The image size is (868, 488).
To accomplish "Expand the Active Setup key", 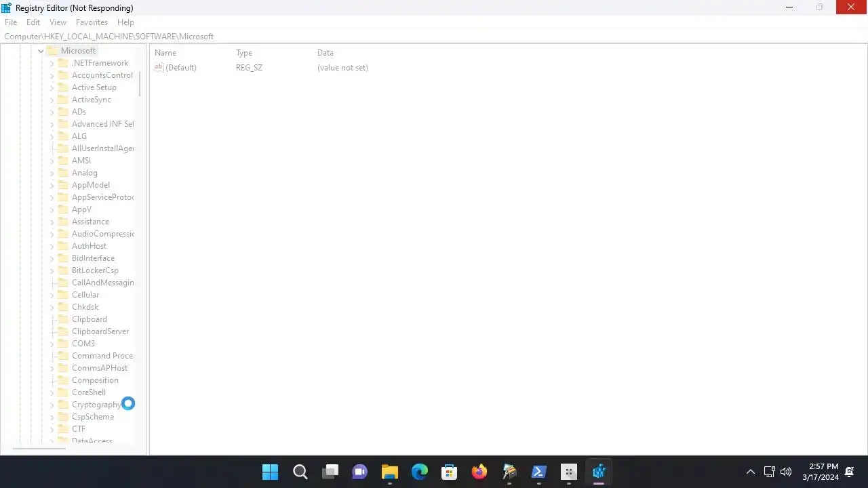I will [52, 87].
